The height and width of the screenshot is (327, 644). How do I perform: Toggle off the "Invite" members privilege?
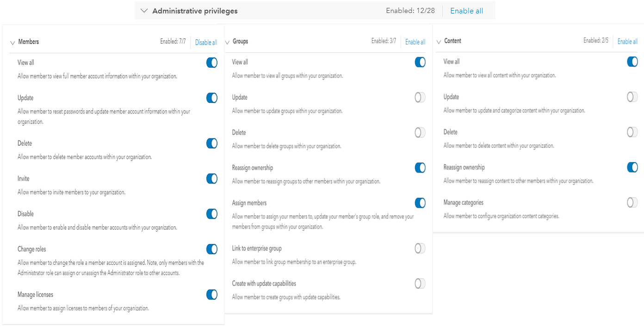tap(211, 178)
